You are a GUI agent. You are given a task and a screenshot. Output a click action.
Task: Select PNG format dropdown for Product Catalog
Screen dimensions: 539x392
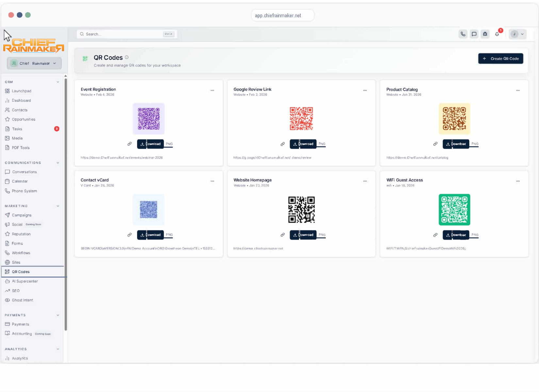(475, 144)
